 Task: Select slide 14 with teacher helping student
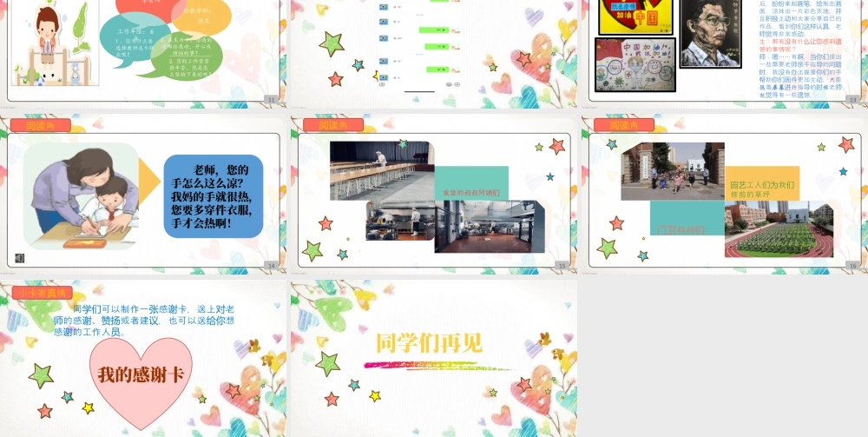coord(143,194)
